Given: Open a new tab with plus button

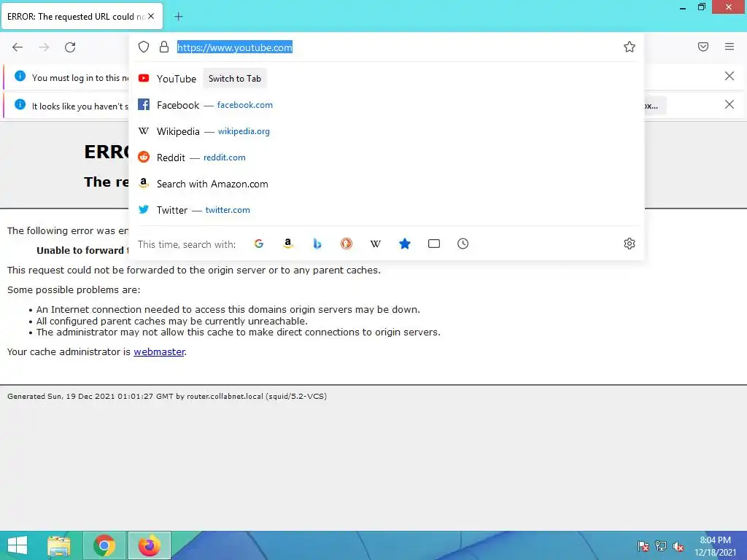Looking at the screenshot, I should 178,17.
